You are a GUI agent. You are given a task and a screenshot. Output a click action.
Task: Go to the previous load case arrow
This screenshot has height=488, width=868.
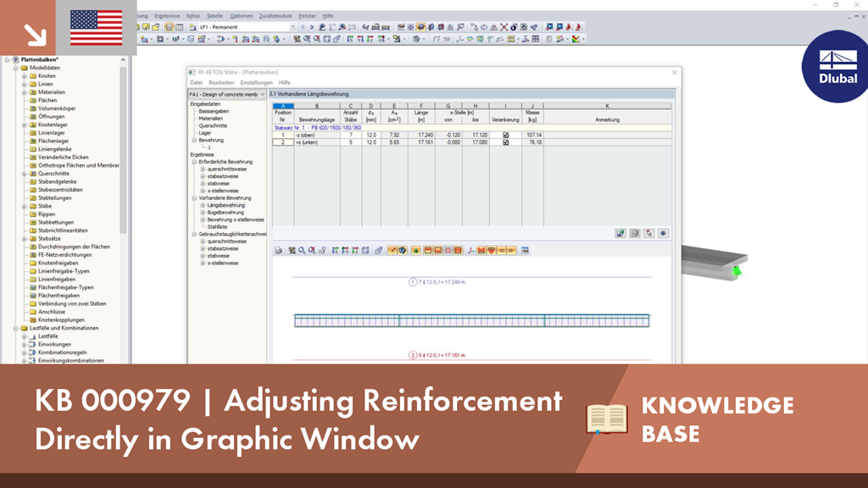click(303, 27)
